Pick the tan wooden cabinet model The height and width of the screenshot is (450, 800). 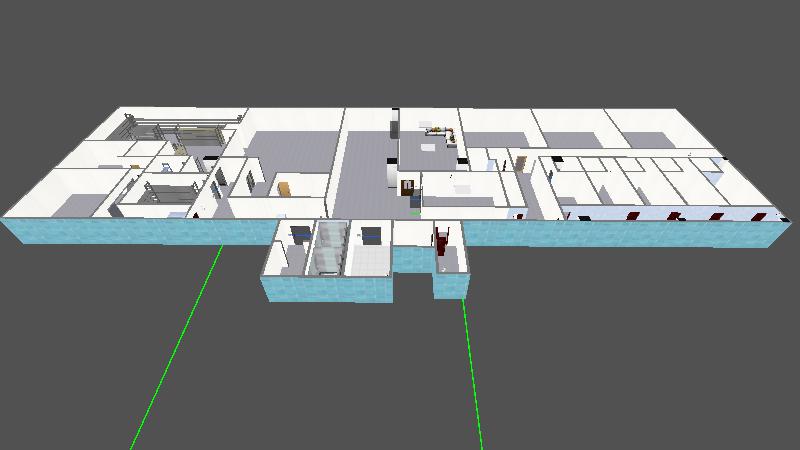286,187
